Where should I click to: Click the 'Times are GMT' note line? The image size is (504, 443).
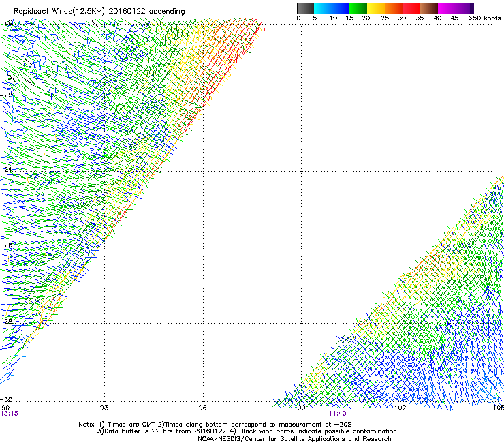tap(215, 425)
